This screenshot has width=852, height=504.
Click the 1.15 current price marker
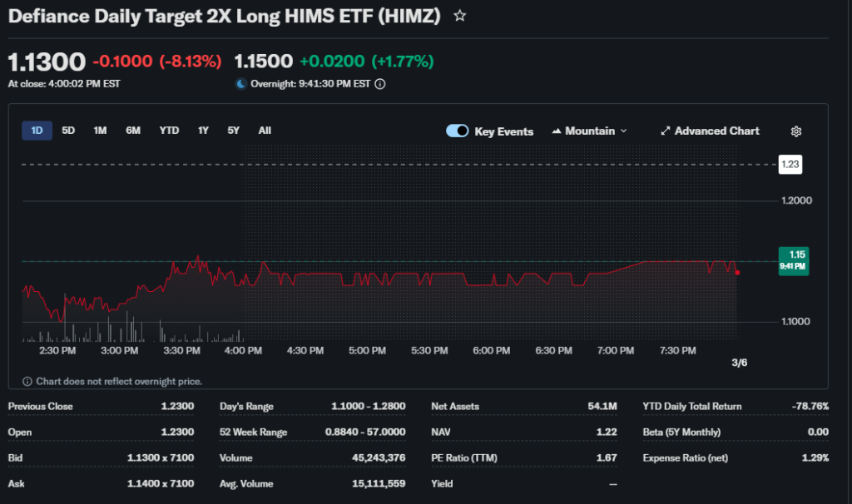(x=792, y=259)
